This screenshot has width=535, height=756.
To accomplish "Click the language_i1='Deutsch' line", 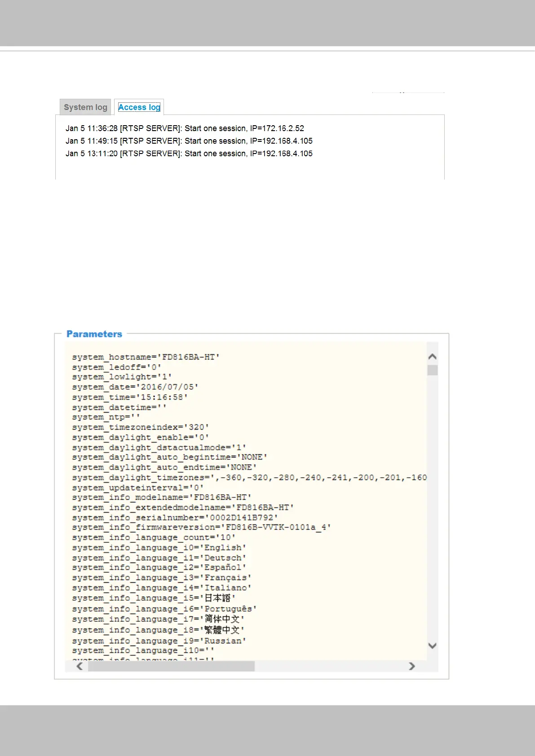I will 159,558.
